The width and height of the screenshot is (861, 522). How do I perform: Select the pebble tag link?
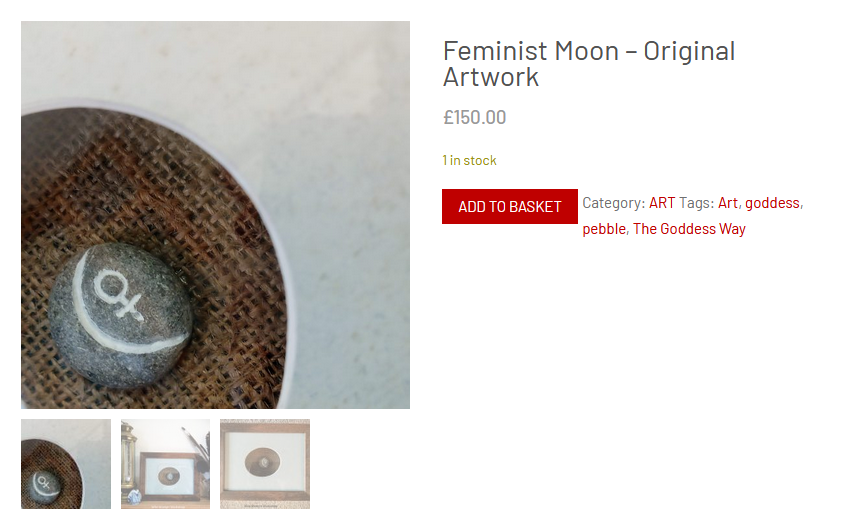[x=604, y=229]
